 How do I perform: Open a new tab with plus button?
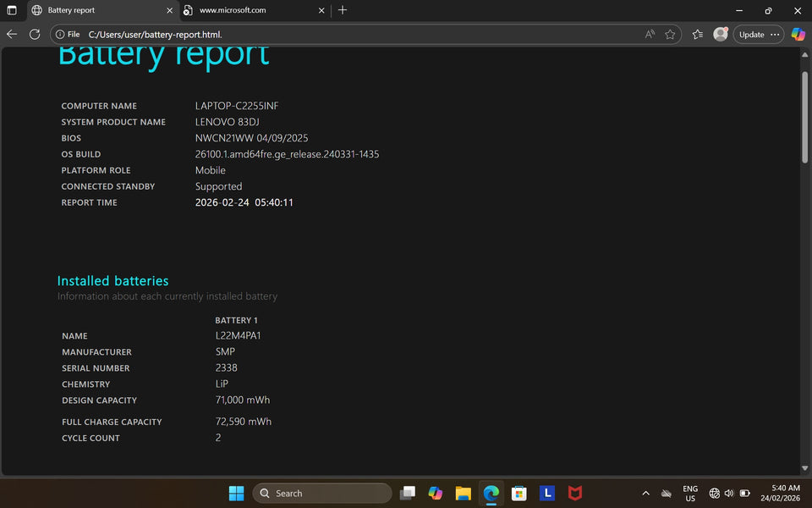pyautogui.click(x=343, y=10)
